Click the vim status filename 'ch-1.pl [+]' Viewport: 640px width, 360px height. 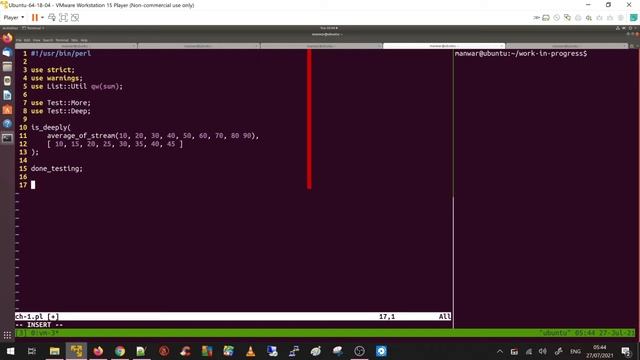37,316
